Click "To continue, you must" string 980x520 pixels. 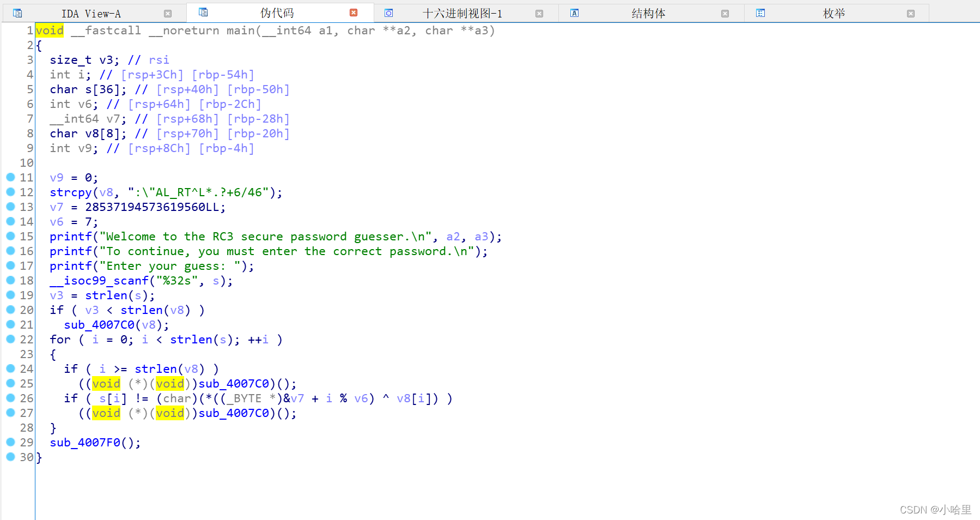coord(287,251)
